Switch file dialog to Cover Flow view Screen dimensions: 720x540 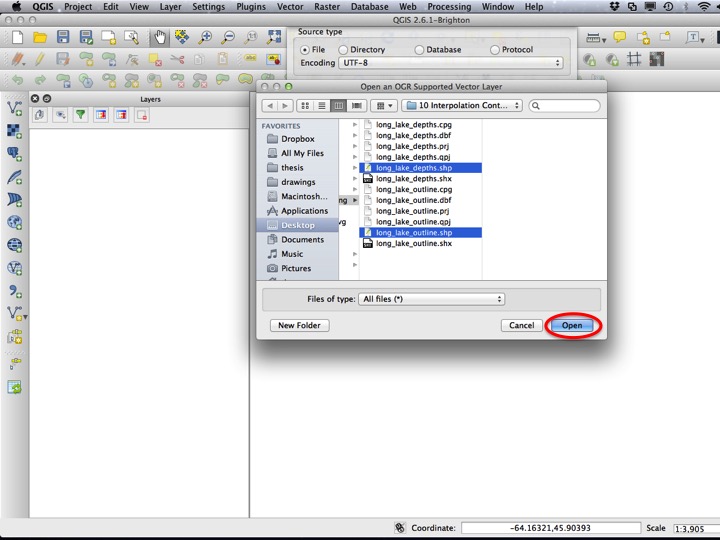coord(356,106)
